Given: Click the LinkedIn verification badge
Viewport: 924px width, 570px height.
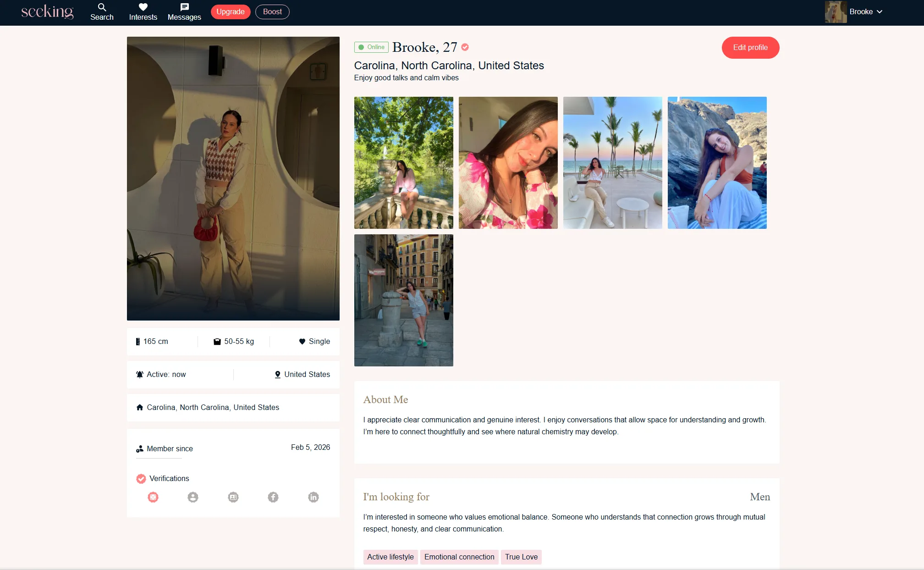Looking at the screenshot, I should pyautogui.click(x=313, y=497).
